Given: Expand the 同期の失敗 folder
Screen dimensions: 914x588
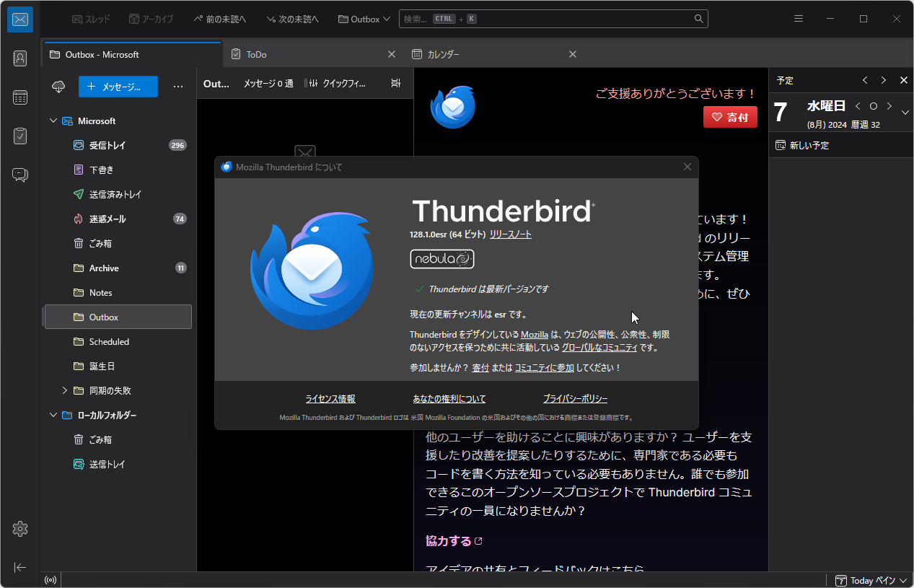Looking at the screenshot, I should click(x=65, y=390).
